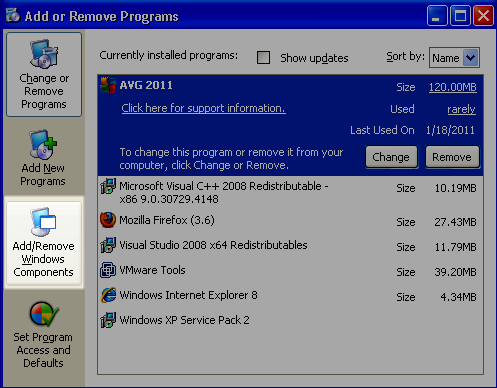The image size is (497, 388).
Task: Click here for support information link
Action: coord(203,108)
